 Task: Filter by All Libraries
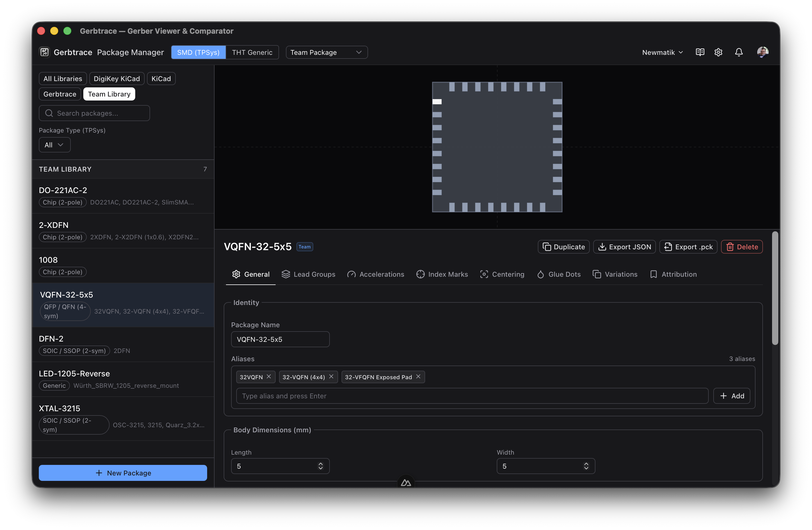(63, 79)
